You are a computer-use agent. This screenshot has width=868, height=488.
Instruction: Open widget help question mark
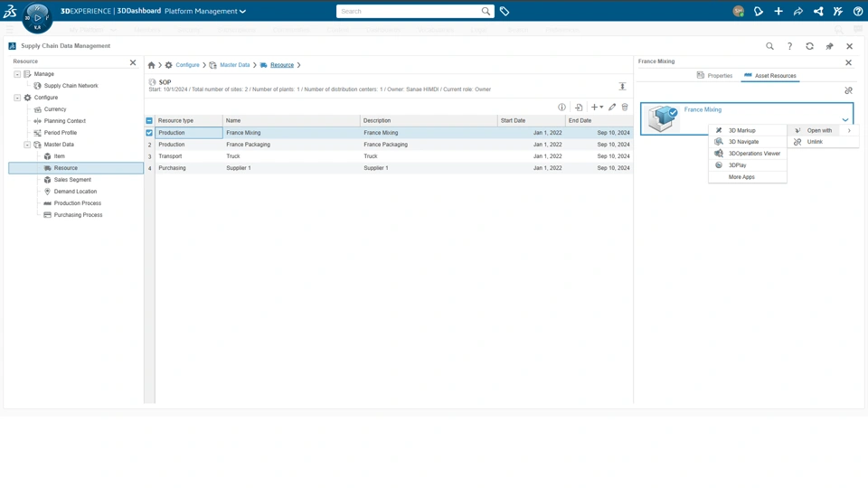[789, 46]
